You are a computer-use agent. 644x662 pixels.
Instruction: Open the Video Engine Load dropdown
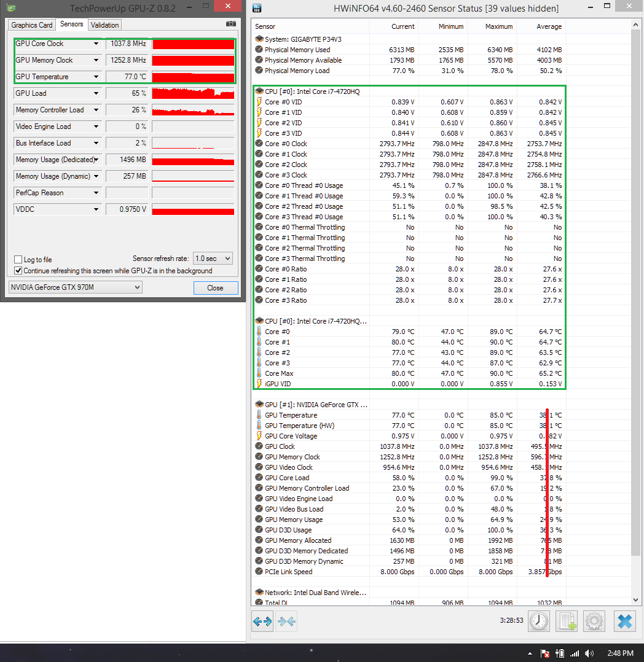(x=96, y=127)
